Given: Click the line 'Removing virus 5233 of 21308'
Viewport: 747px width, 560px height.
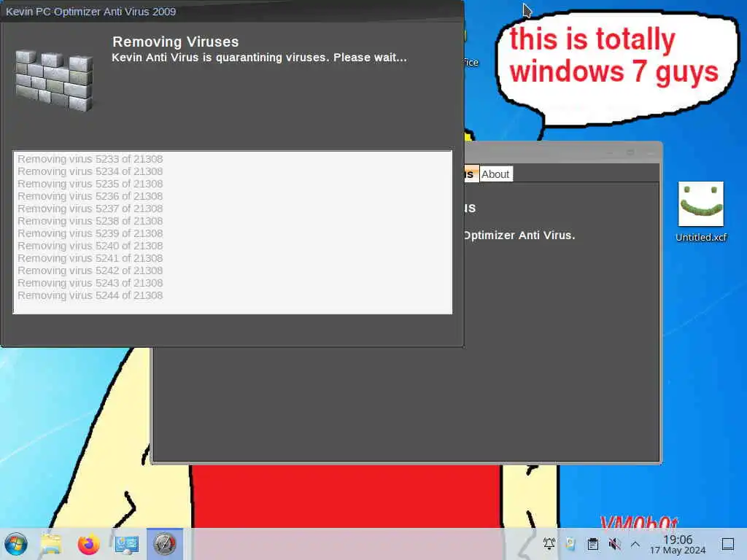Looking at the screenshot, I should (x=90, y=159).
